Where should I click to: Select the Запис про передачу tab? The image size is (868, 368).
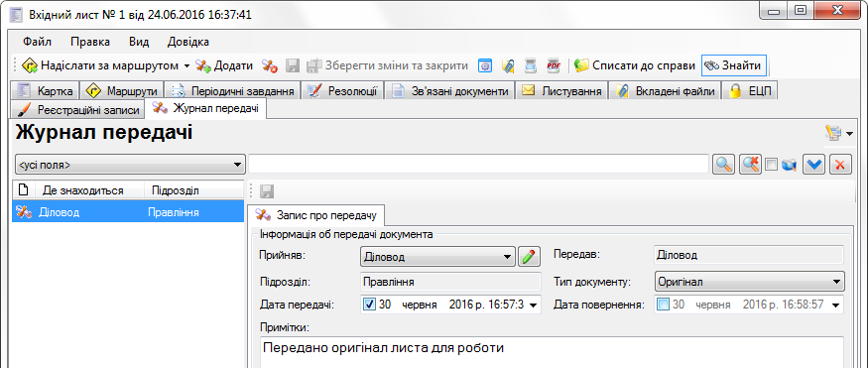coord(315,214)
